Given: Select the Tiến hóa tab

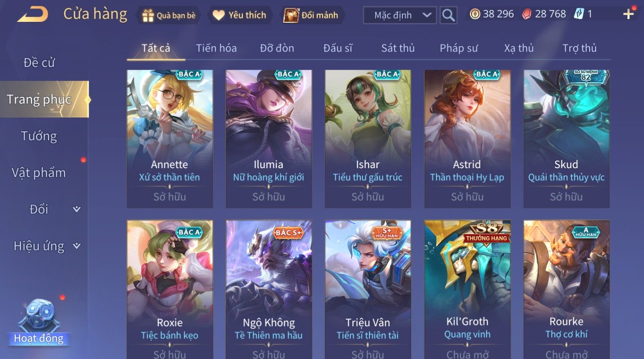Looking at the screenshot, I should (216, 48).
